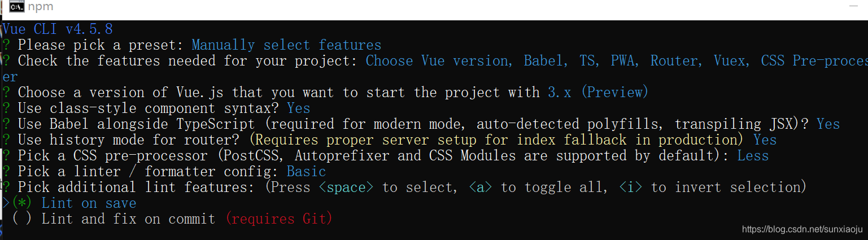Click the Basic linter config answer
The image size is (868, 240).
click(307, 172)
